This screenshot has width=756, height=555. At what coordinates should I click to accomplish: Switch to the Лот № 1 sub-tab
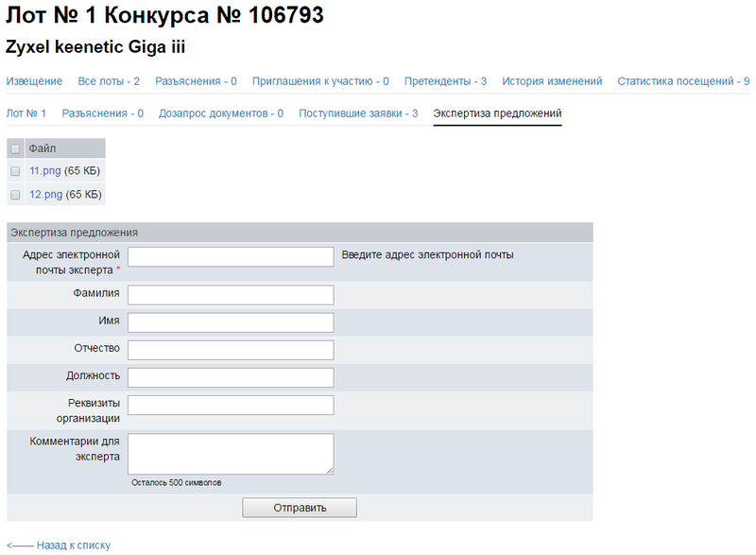pyautogui.click(x=26, y=113)
